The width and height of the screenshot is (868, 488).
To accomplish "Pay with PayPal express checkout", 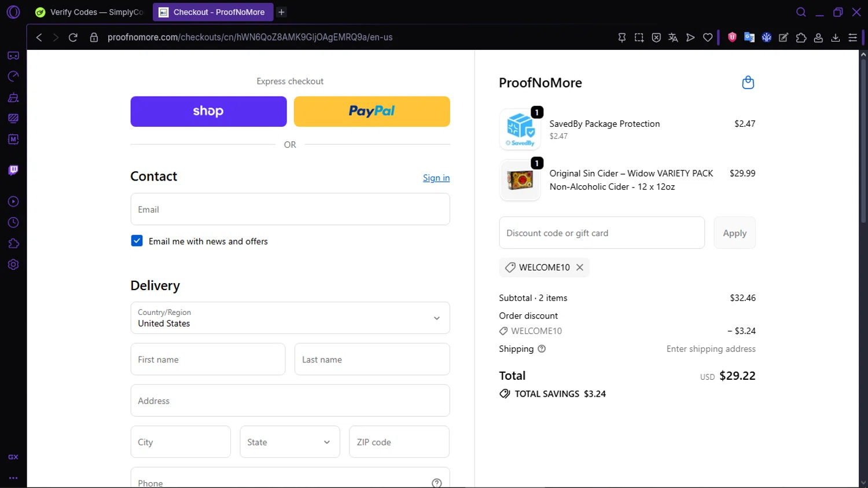I will [372, 111].
